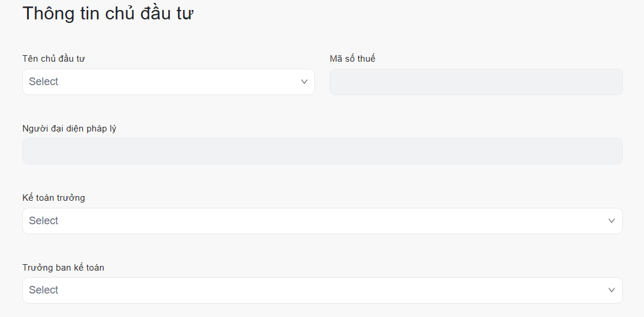644x317 pixels.
Task: Click the Select placeholder under Kế toán trưởng
Action: click(x=43, y=221)
